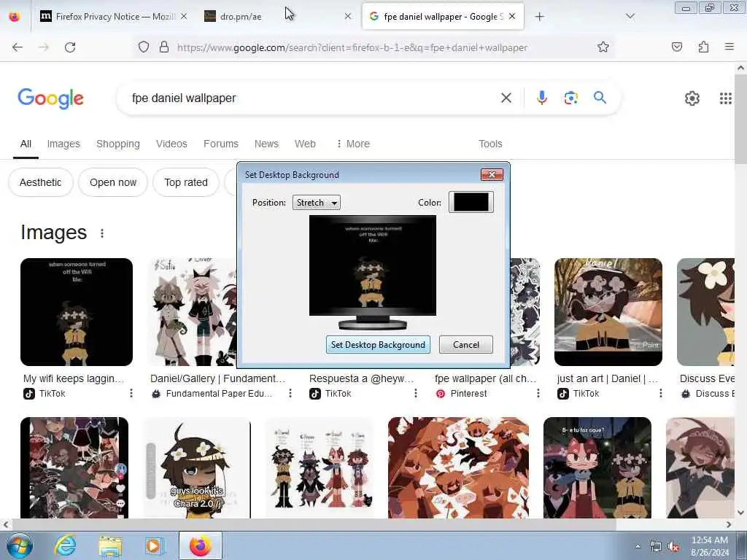Click the site security padlock icon
This screenshot has height=560, width=747.
(x=164, y=47)
